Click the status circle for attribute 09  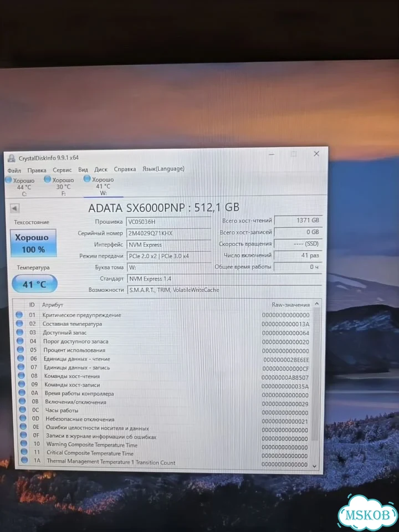click(x=22, y=385)
